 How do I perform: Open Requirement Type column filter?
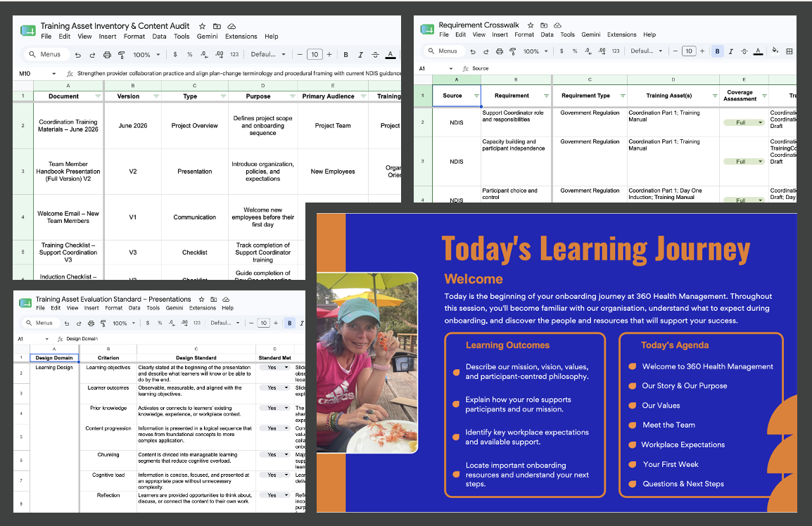623,96
